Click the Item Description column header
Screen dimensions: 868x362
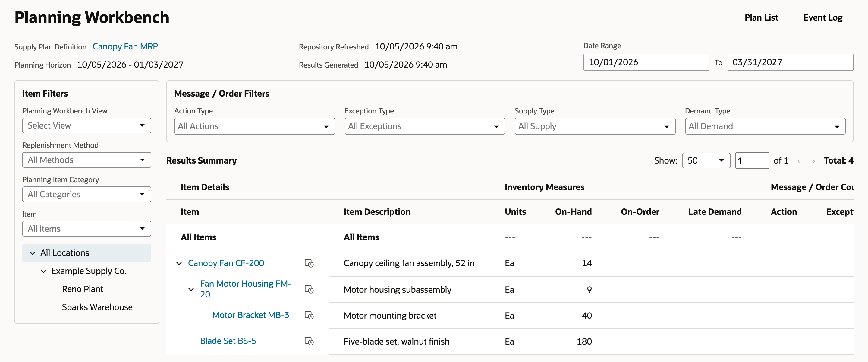click(377, 212)
